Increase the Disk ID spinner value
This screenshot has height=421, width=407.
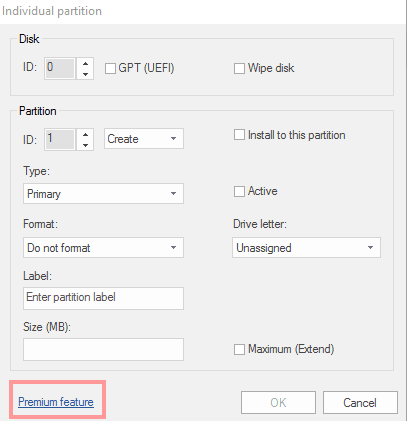[85, 64]
